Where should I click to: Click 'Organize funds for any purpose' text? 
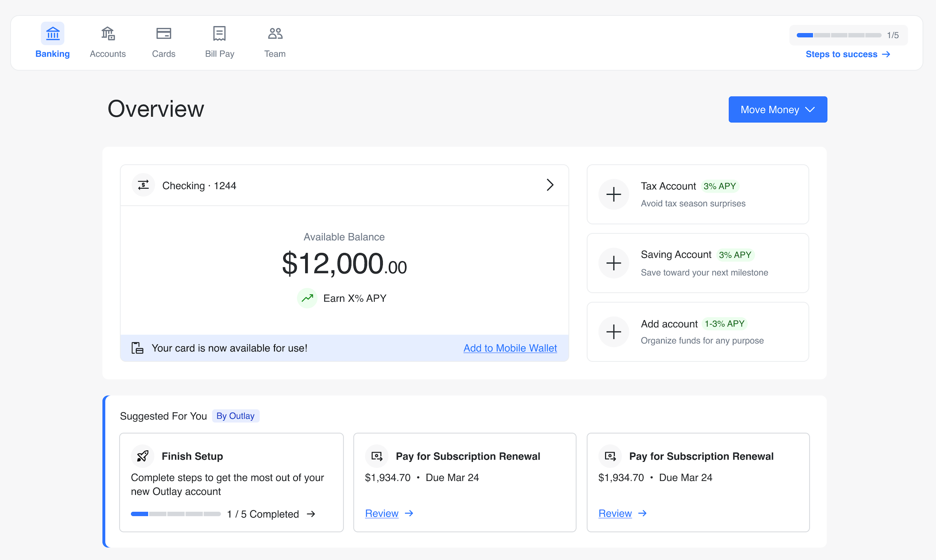[702, 341]
